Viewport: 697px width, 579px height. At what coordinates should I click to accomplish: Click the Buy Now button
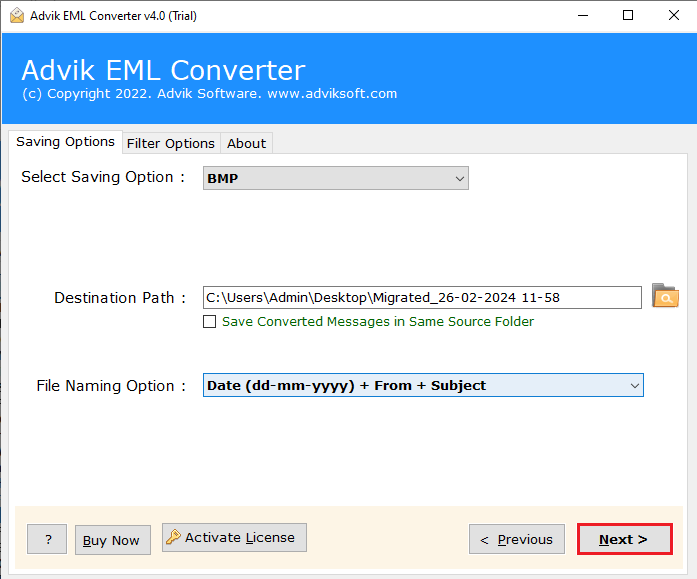tap(112, 540)
